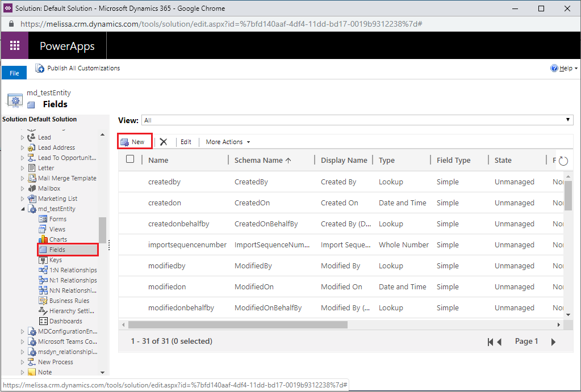Select MDConfigurationEn... entity in tree
This screenshot has height=392, width=581.
coord(68,331)
